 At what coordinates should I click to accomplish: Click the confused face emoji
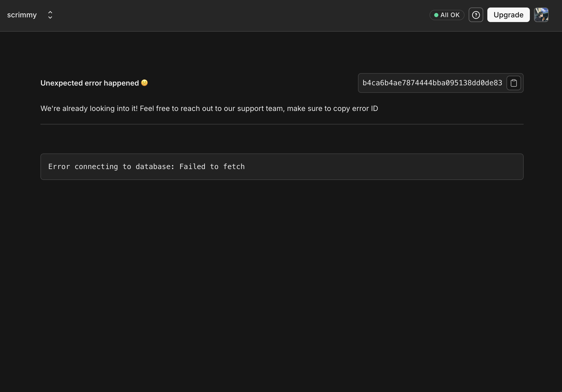click(x=144, y=83)
